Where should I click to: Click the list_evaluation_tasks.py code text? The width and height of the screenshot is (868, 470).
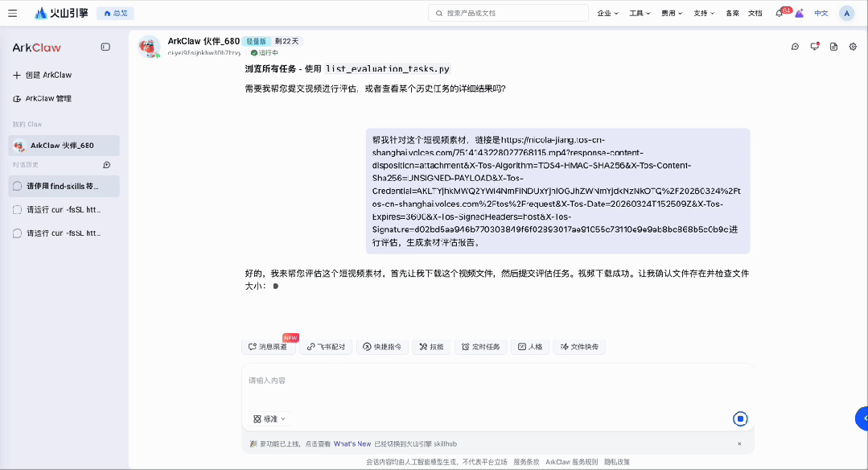[x=388, y=68]
